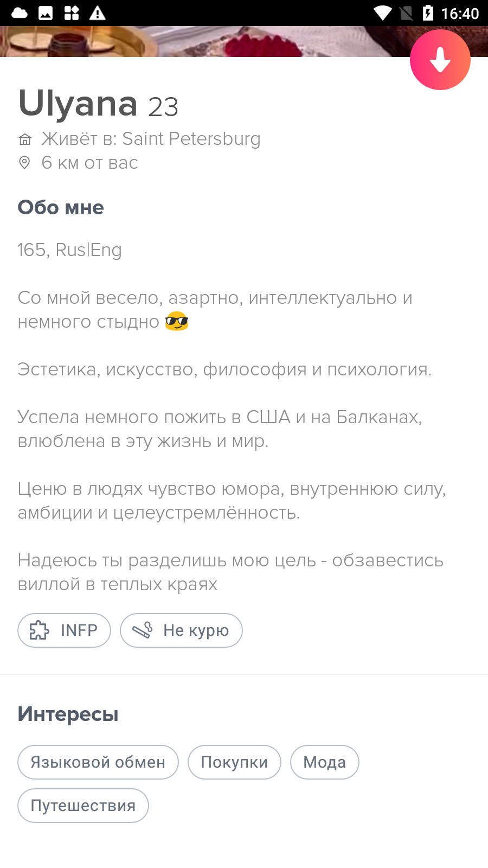Select the INFP personality chip
The width and height of the screenshot is (488, 868).
pyautogui.click(x=64, y=630)
